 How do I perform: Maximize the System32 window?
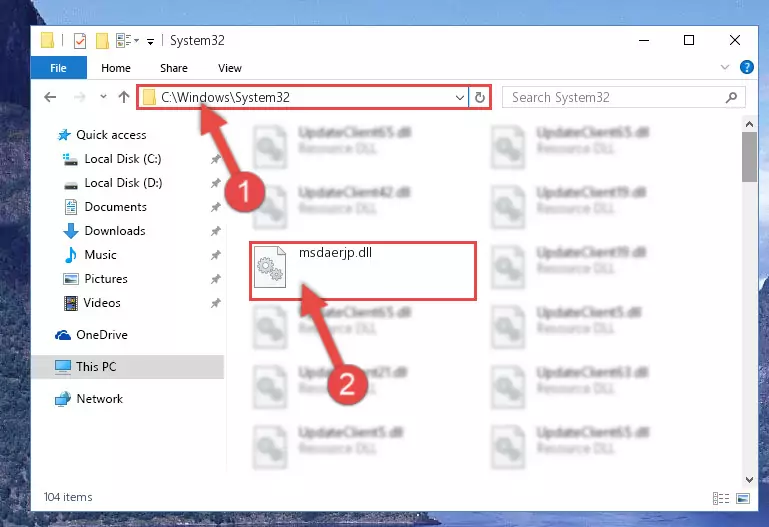coord(689,40)
